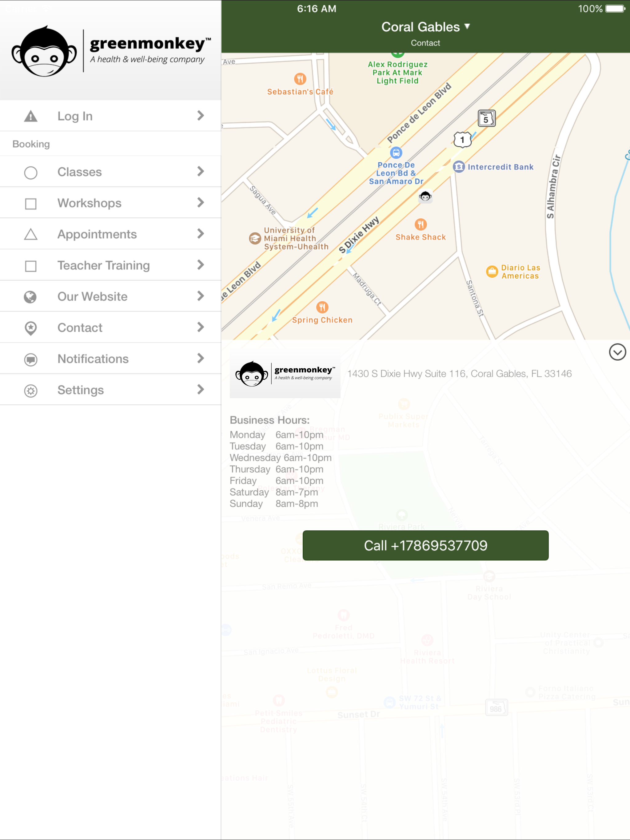Tap the chevron arrow on the Log In row
Screen dimensions: 630x840
(x=201, y=115)
